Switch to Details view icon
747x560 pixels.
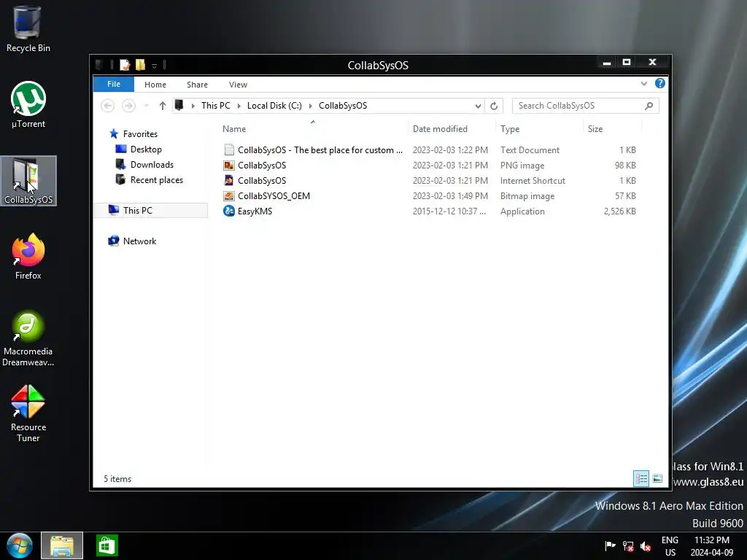641,478
